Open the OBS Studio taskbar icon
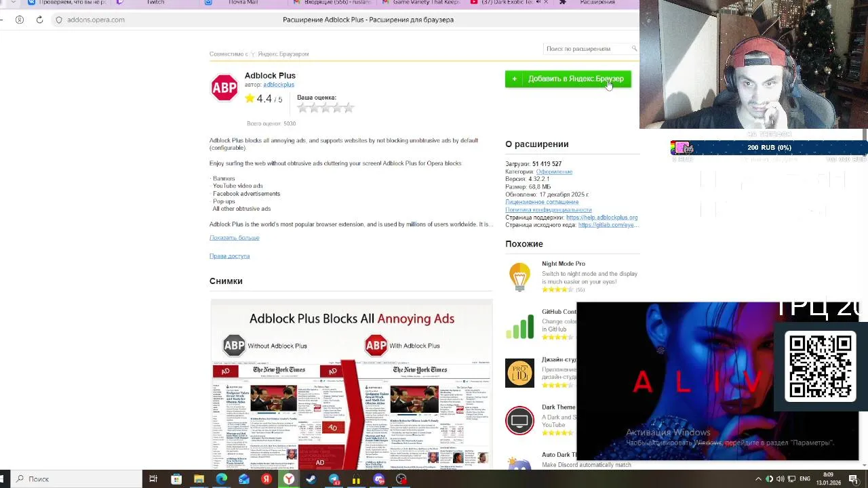 click(x=401, y=479)
